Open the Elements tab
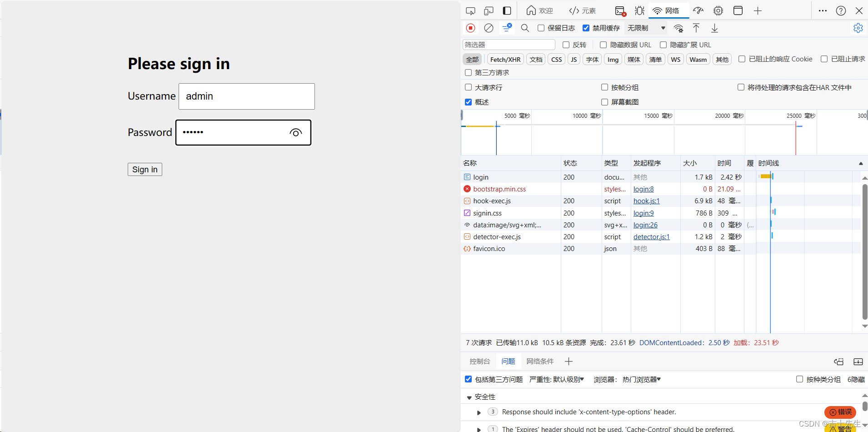Image resolution: width=868 pixels, height=432 pixels. 583,10
